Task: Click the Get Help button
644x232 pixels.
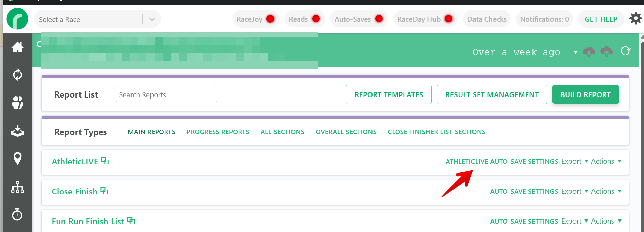Action: (x=601, y=19)
